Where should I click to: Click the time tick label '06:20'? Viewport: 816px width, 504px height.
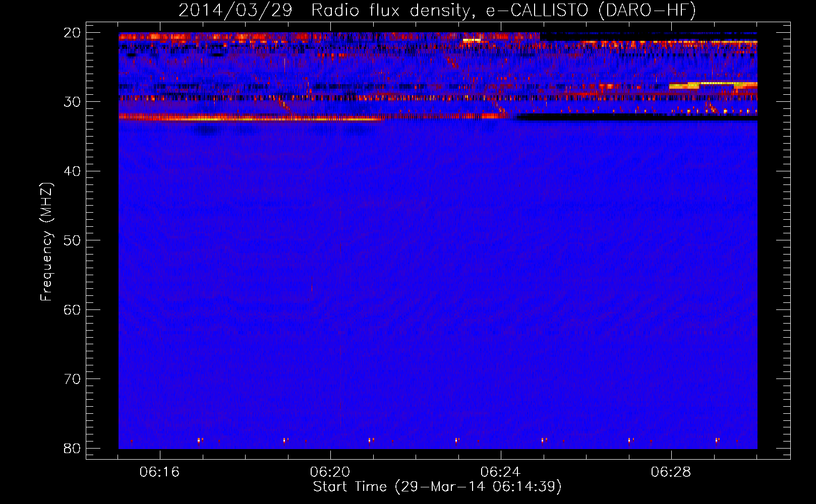pyautogui.click(x=330, y=472)
